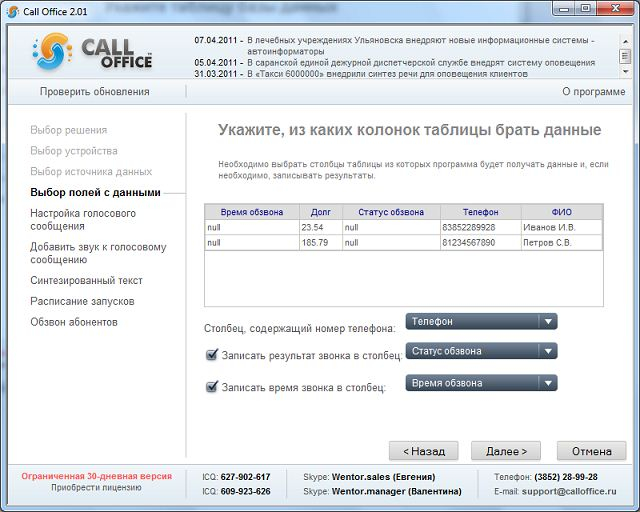Select Выбор полей с данными step

pyautogui.click(x=95, y=192)
